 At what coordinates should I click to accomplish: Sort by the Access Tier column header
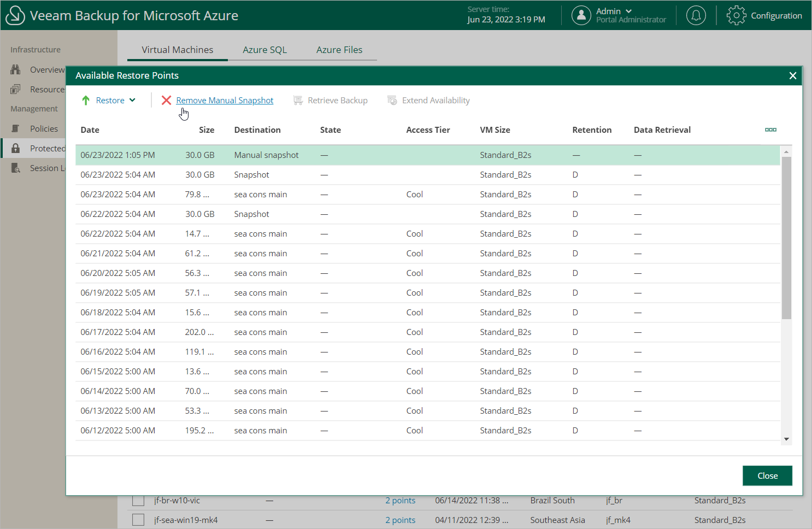coord(428,130)
